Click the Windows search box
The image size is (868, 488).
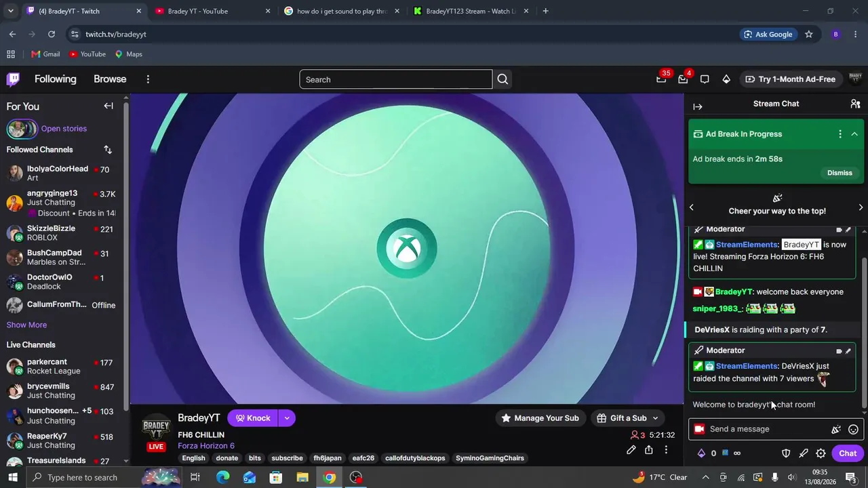pos(82,477)
